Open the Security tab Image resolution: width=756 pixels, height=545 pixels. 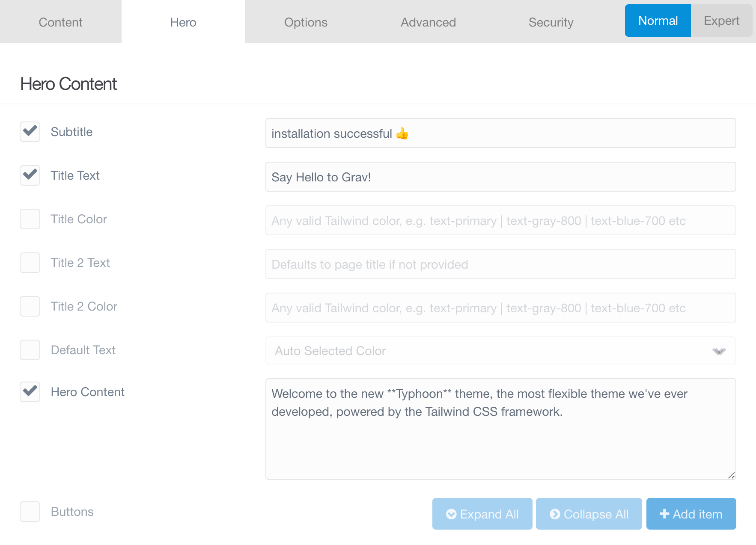551,22
